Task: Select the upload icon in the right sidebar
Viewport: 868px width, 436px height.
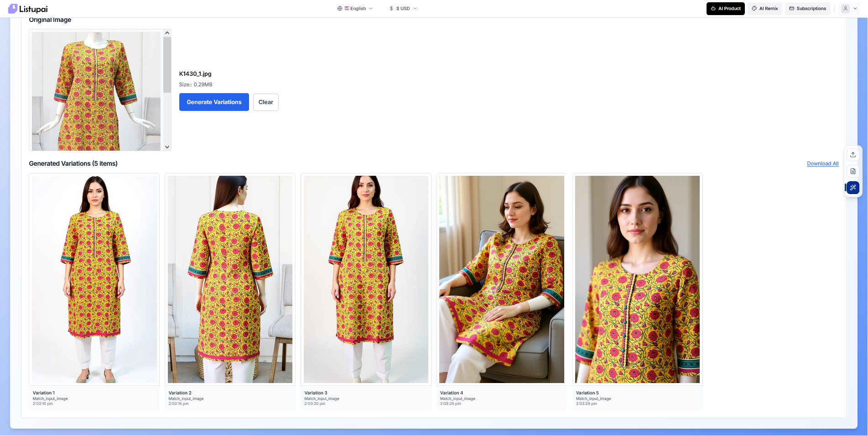Action: (x=852, y=154)
